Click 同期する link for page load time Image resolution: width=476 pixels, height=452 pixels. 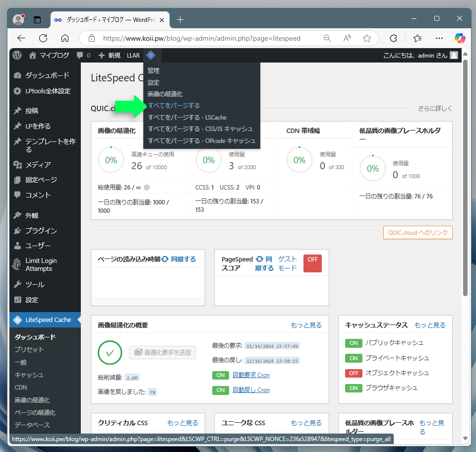click(x=183, y=259)
